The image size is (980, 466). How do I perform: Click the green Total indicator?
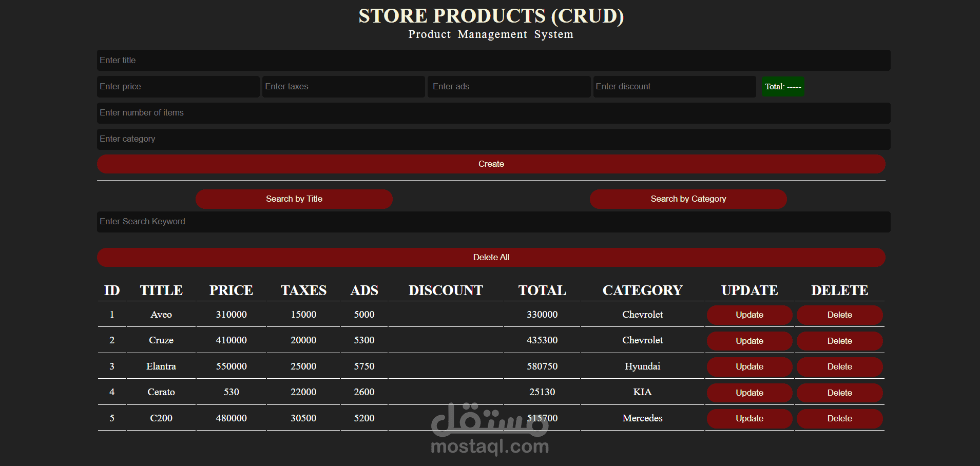782,86
